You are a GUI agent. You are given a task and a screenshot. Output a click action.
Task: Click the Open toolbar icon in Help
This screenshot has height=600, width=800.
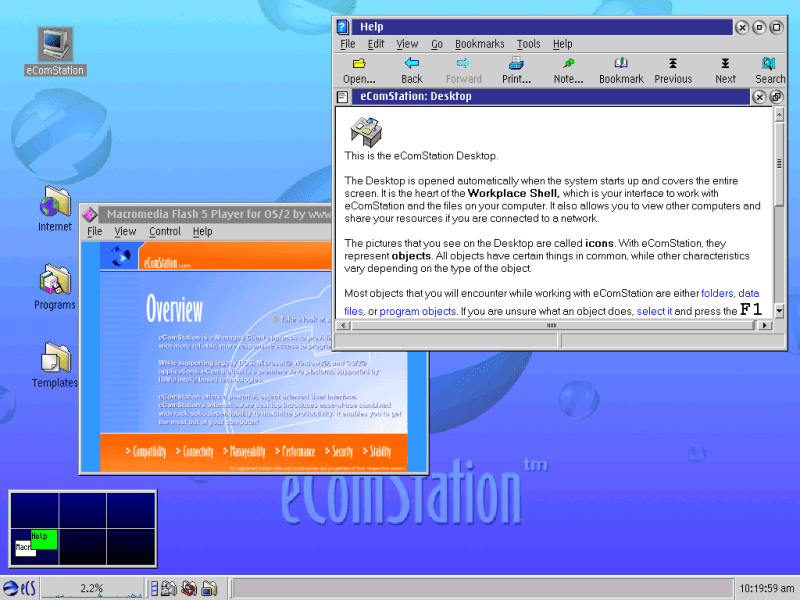(x=359, y=69)
